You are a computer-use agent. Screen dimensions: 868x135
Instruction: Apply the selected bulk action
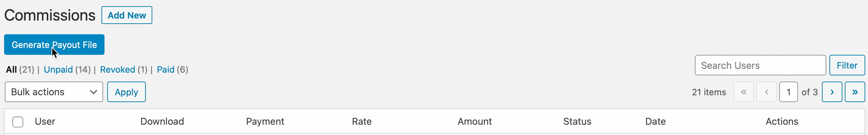click(x=126, y=92)
